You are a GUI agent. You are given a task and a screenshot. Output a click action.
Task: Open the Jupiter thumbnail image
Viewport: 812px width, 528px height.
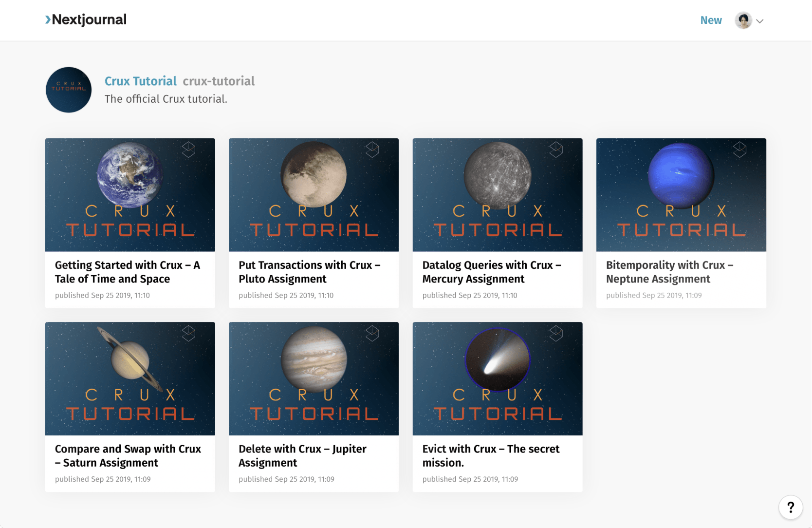click(314, 378)
